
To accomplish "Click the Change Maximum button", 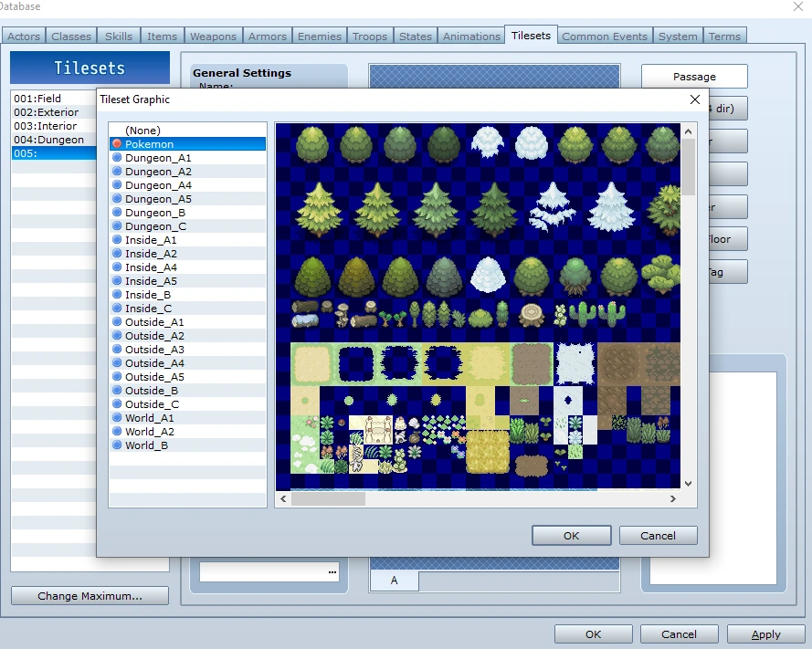I will point(90,596).
